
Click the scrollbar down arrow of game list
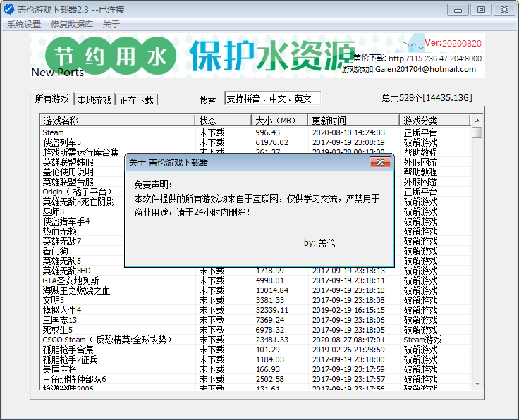(x=477, y=384)
